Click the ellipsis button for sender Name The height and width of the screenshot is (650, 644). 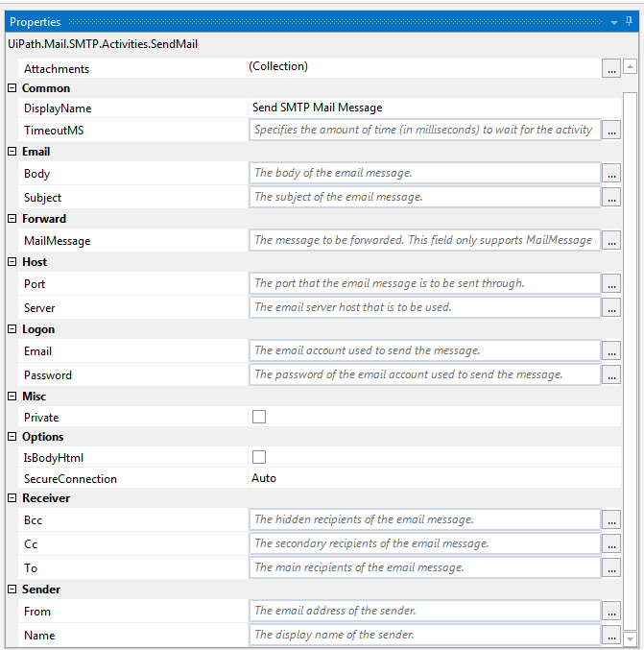click(x=611, y=635)
